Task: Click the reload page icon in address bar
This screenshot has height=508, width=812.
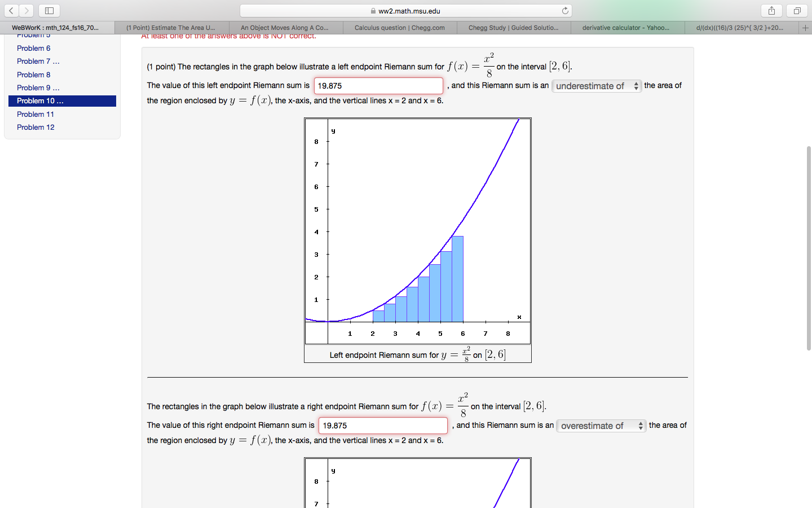Action: 566,10
